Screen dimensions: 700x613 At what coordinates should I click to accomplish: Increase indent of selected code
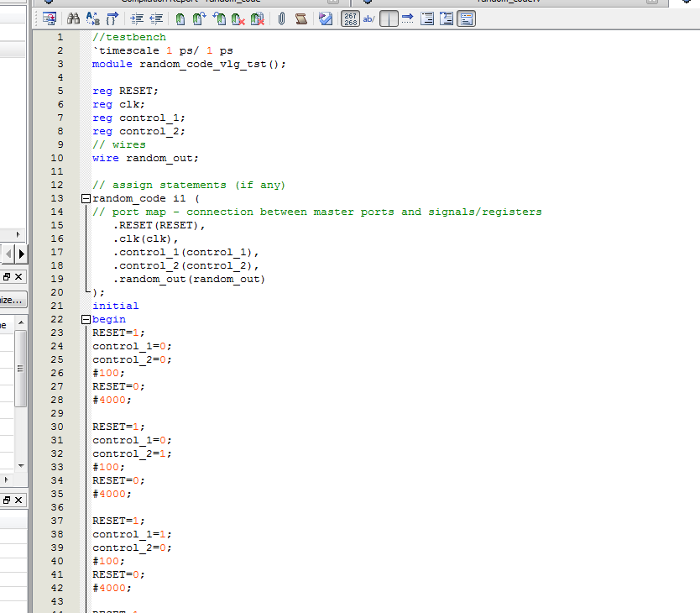coord(138,18)
